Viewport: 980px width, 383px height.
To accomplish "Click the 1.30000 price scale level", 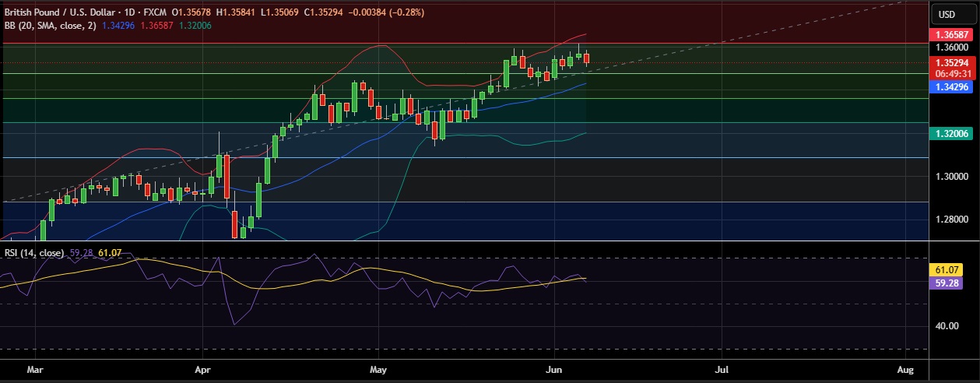I will (x=951, y=177).
